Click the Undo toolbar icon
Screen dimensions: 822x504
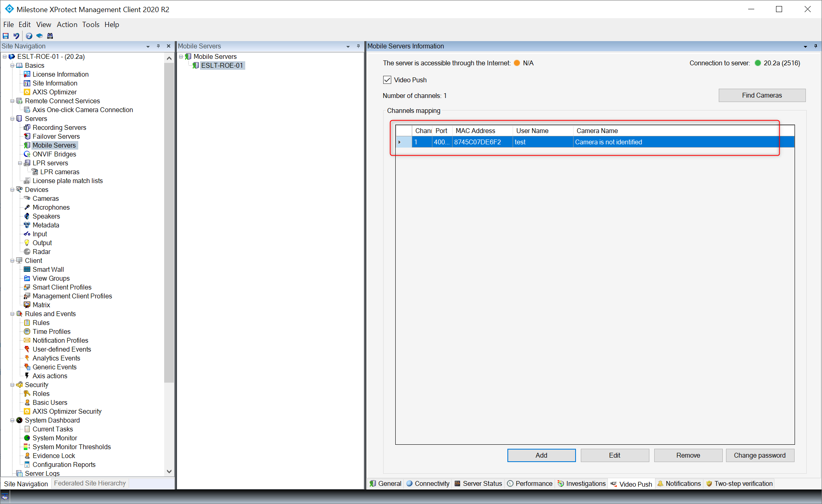16,36
